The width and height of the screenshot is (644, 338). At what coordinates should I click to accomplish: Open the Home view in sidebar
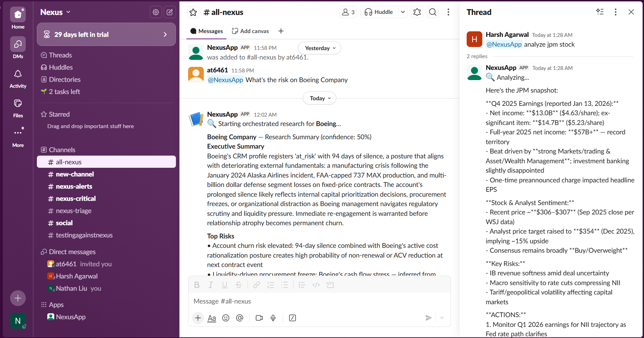18,18
